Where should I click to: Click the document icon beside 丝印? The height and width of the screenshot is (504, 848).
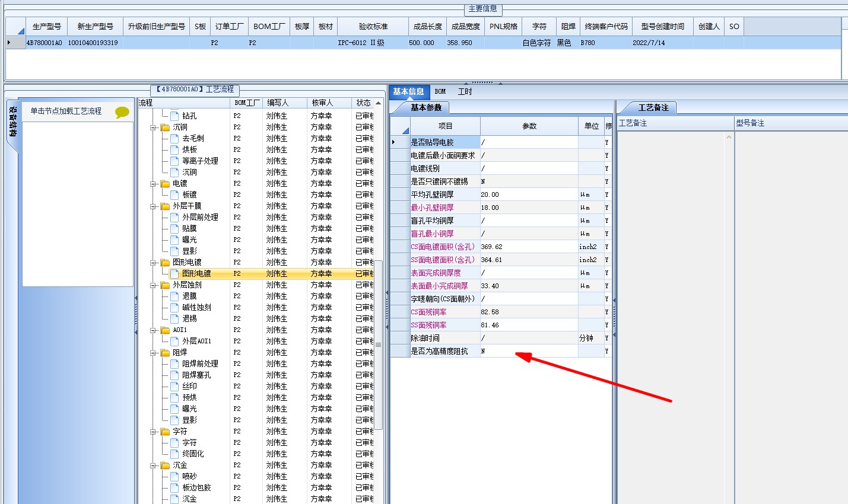[x=174, y=386]
